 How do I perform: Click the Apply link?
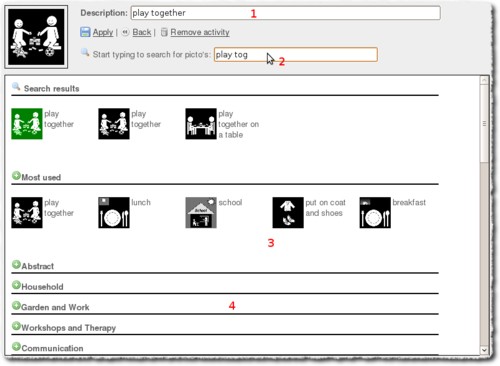pos(103,32)
